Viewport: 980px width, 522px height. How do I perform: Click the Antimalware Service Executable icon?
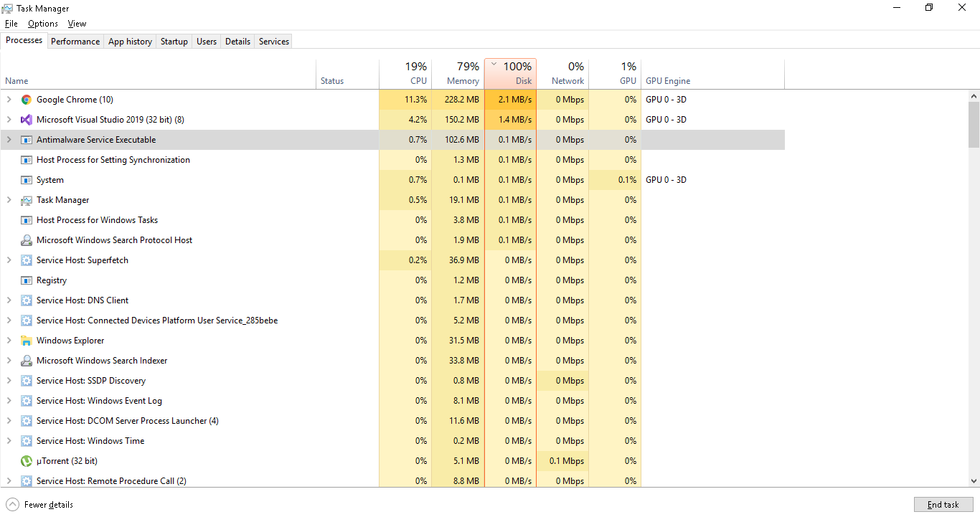pyautogui.click(x=27, y=140)
